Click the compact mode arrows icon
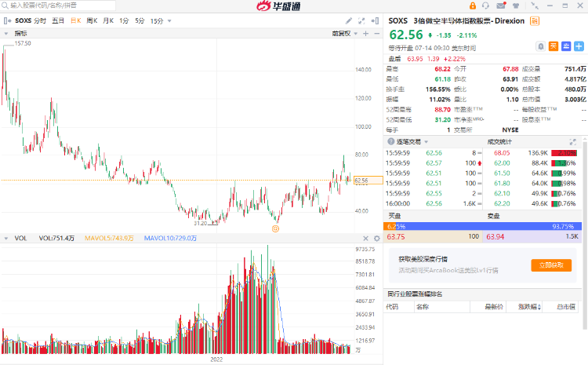Viewport: 588px width, 365px height. pyautogui.click(x=535, y=5)
